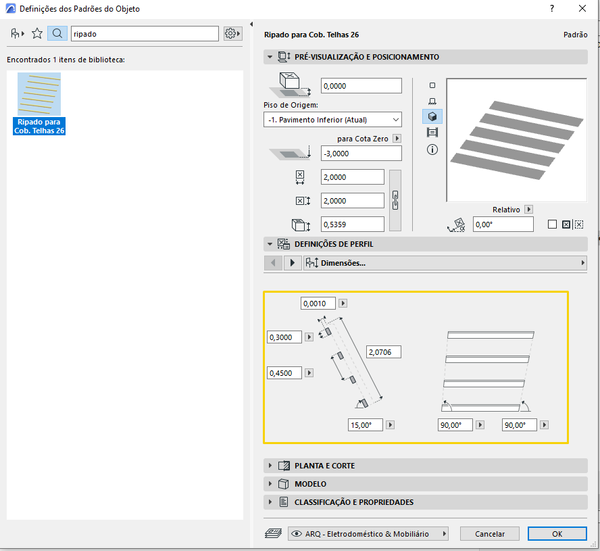Click the chain link proportions icon
This screenshot has height=551, width=600.
click(x=395, y=200)
